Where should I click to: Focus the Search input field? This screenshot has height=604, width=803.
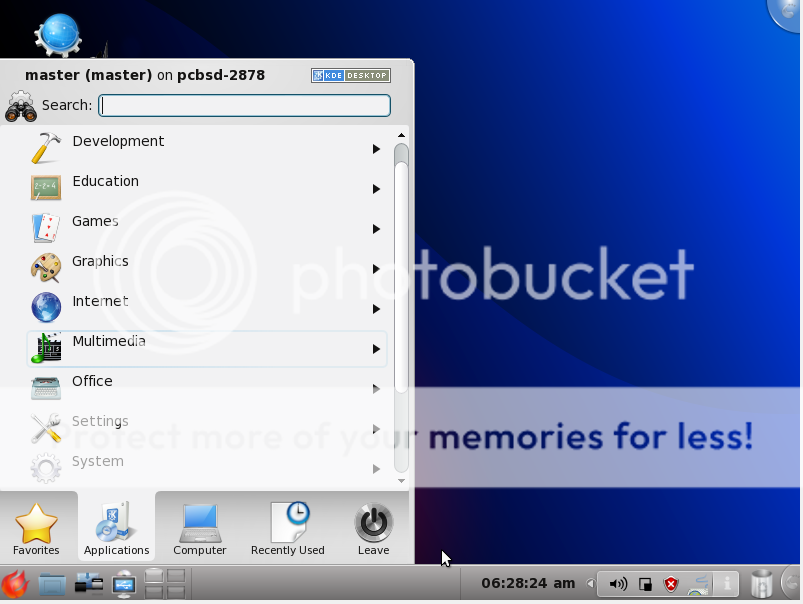[245, 106]
